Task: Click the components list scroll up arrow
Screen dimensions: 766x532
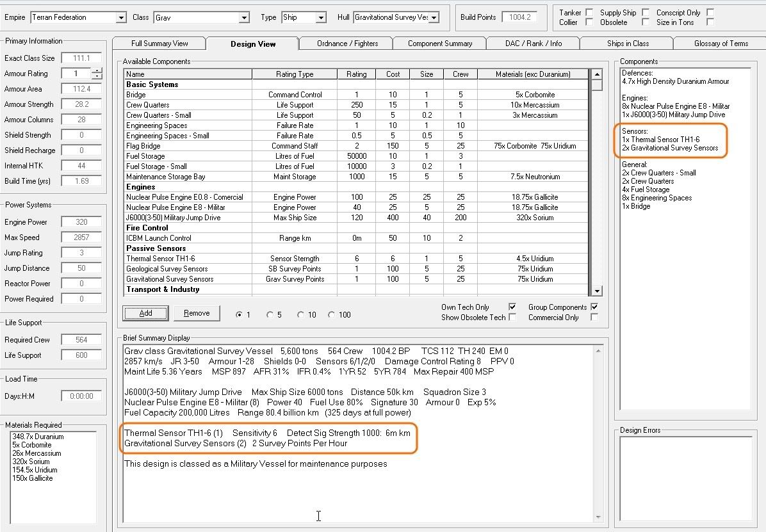Action: [x=596, y=75]
